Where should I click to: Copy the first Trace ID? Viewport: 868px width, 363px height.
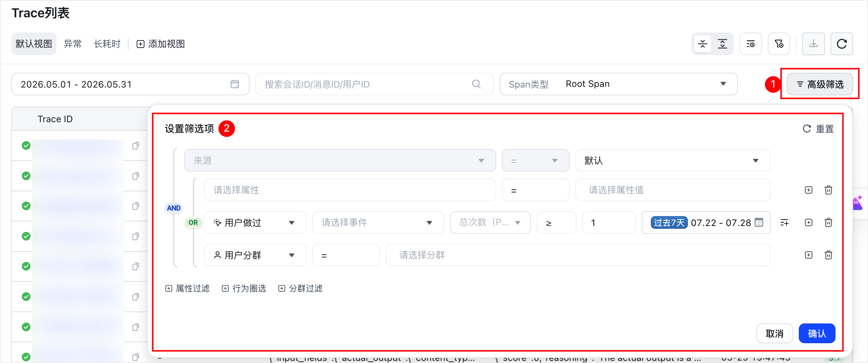click(135, 145)
